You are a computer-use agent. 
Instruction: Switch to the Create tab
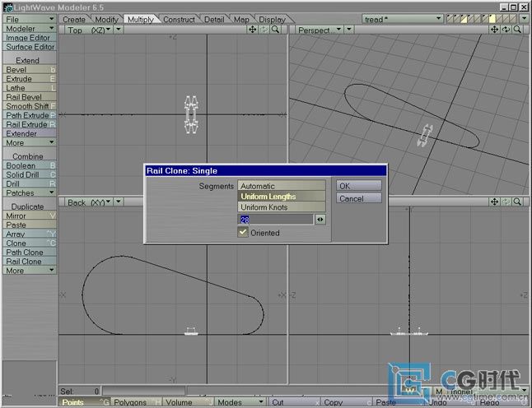(74, 20)
